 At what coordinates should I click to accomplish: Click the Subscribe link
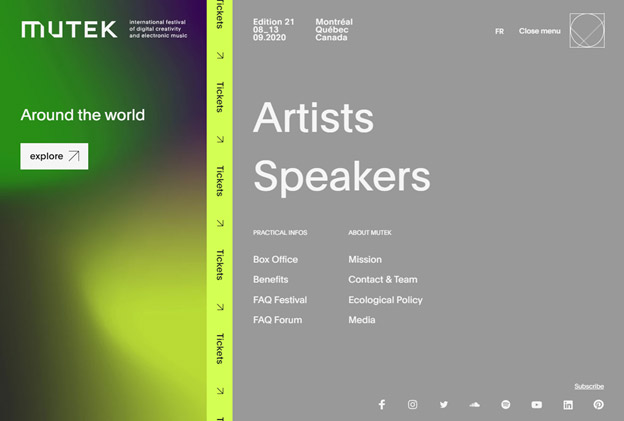[589, 386]
